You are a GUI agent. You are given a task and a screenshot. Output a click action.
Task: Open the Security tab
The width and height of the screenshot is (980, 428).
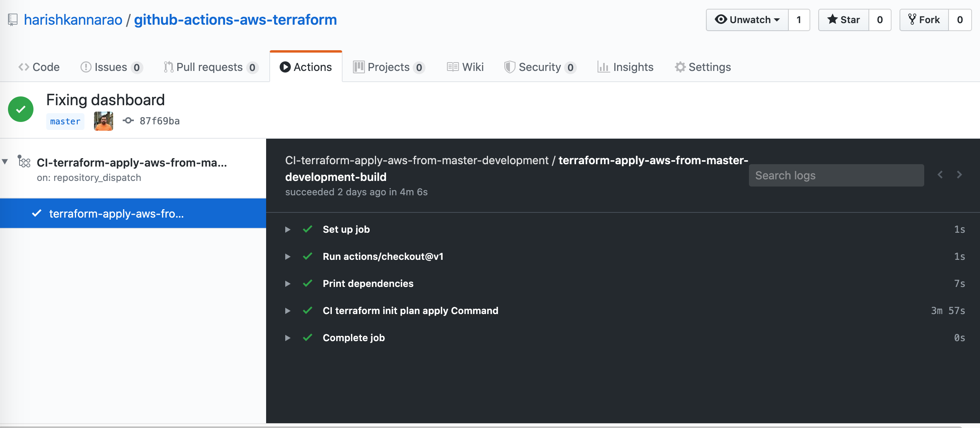pyautogui.click(x=540, y=67)
